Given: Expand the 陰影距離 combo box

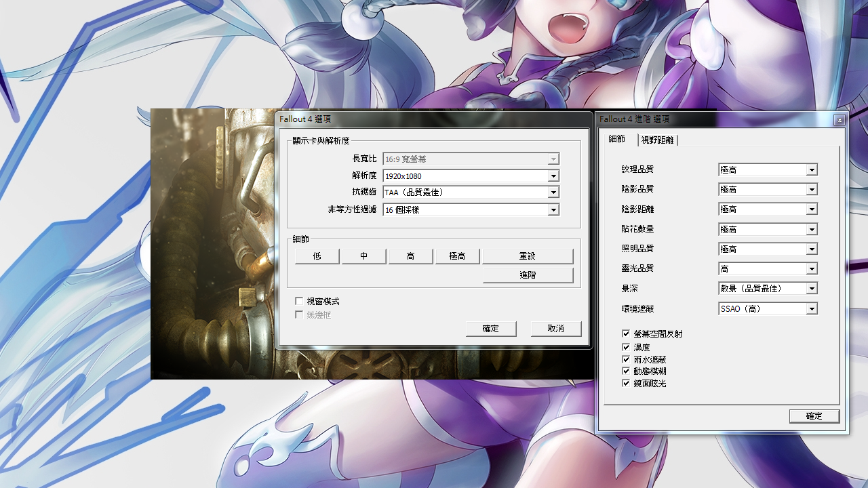Looking at the screenshot, I should pyautogui.click(x=768, y=209).
